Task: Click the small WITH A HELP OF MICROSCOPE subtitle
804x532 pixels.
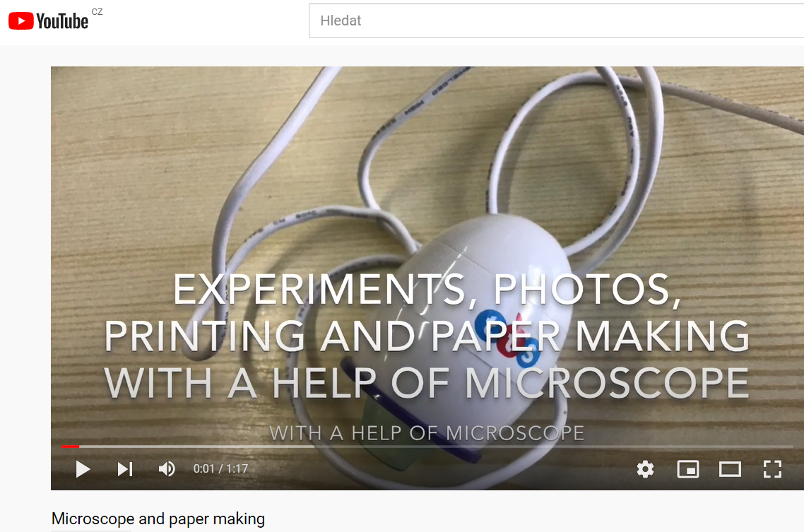Action: (427, 433)
